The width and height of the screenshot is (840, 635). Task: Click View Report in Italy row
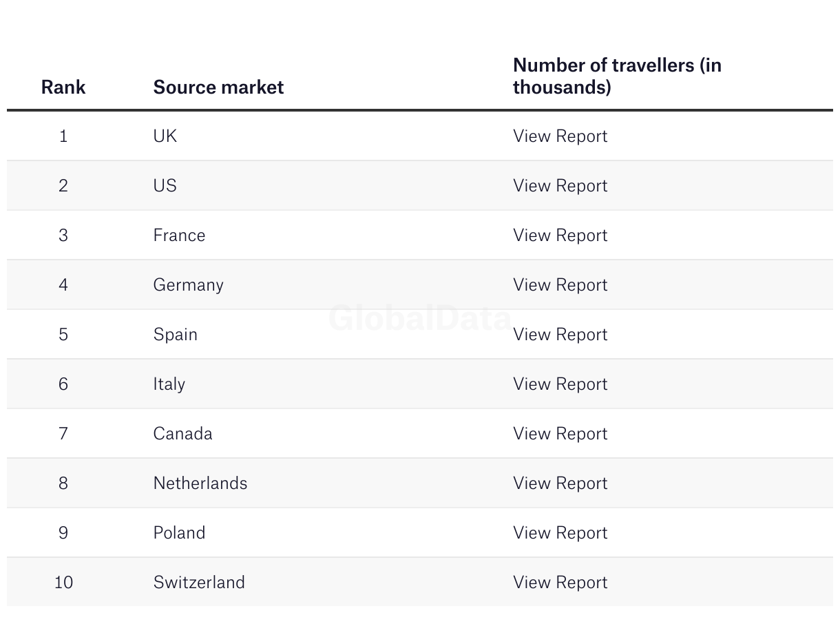[560, 384]
